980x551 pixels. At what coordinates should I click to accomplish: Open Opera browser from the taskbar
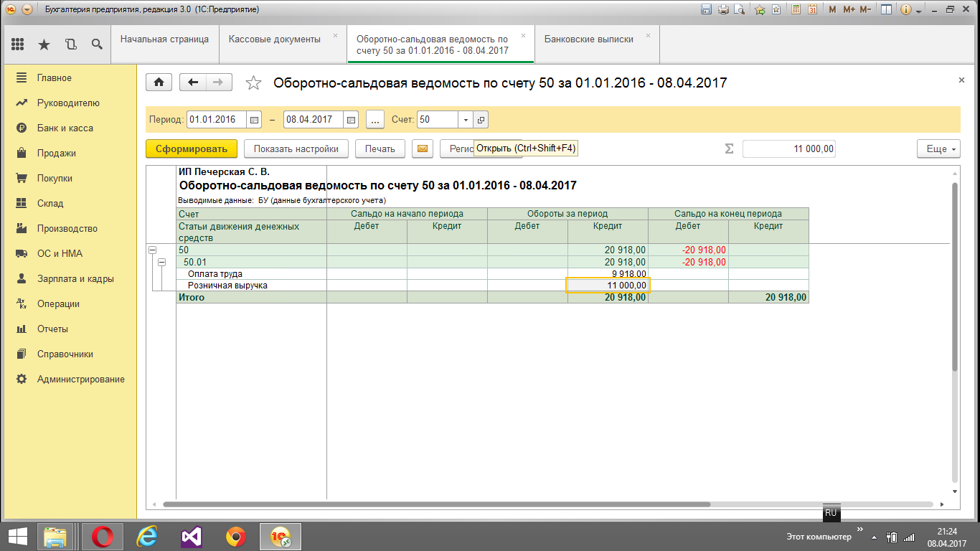[102, 536]
